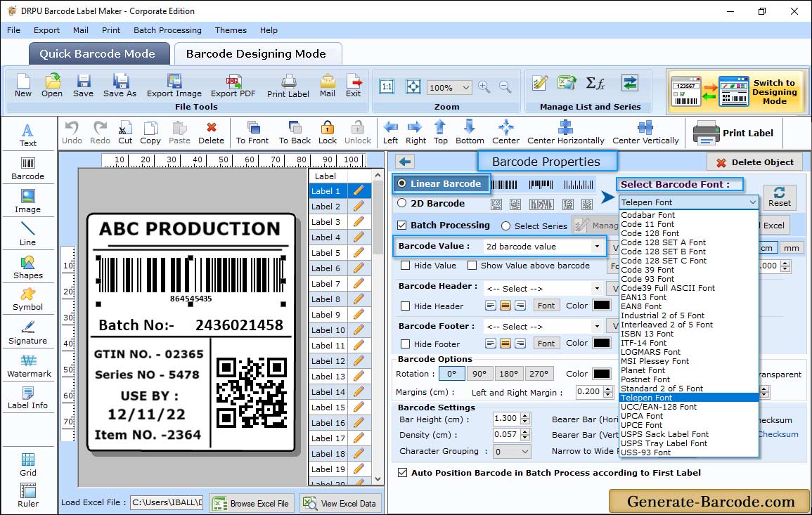Click Switch to Designing Mode button

pyautogui.click(x=735, y=91)
